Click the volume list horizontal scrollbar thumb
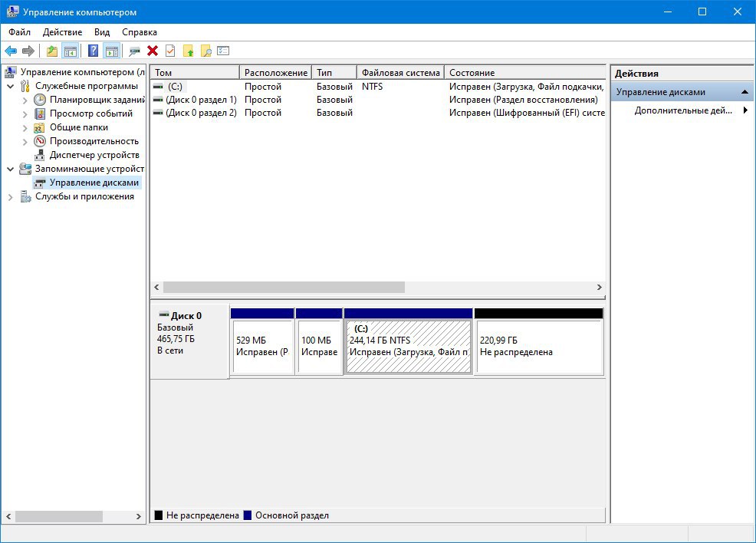The height and width of the screenshot is (543, 756). [x=284, y=287]
